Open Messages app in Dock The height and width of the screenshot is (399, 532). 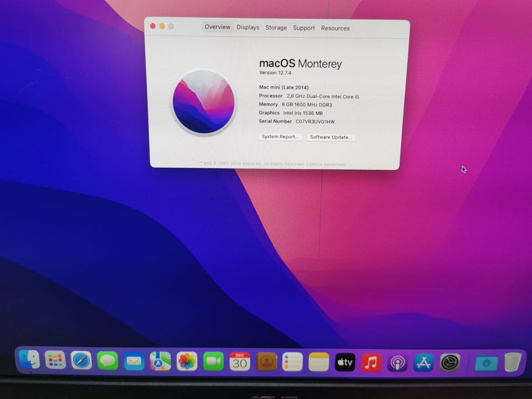click(x=108, y=361)
